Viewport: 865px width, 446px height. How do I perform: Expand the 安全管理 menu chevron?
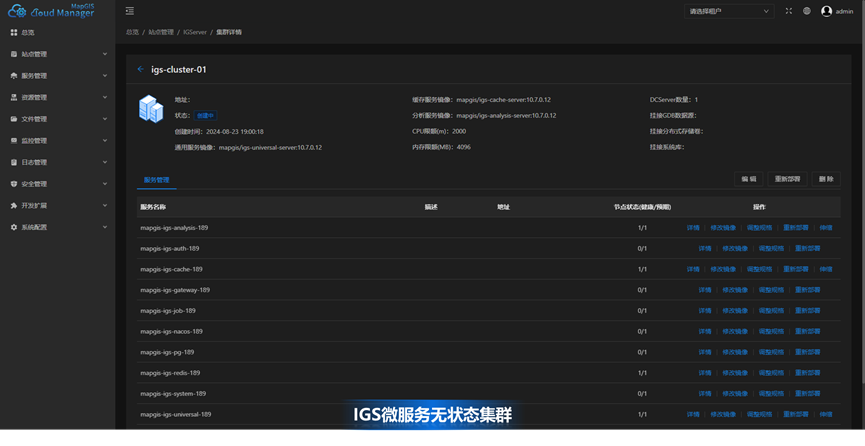105,184
